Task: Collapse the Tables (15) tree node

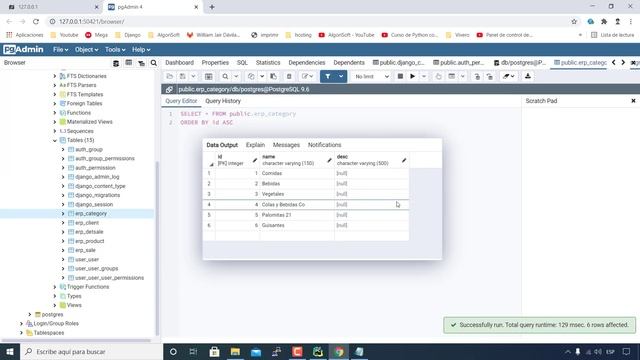Action: (x=55, y=140)
